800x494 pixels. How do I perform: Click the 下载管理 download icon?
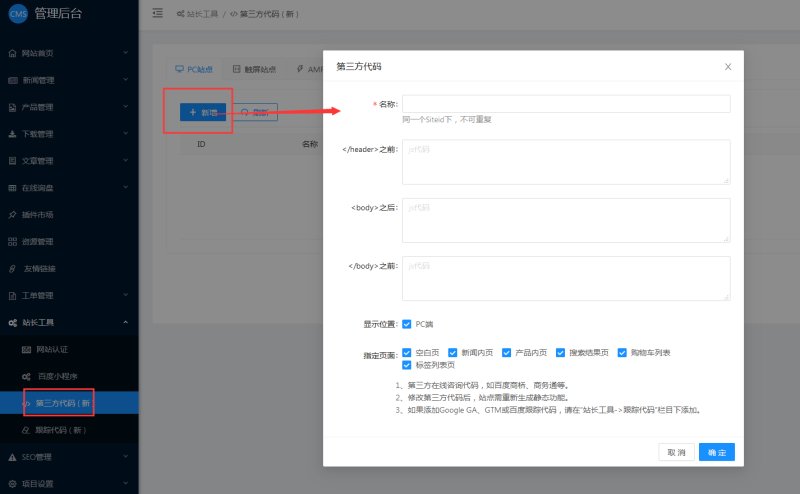pyautogui.click(x=12, y=134)
